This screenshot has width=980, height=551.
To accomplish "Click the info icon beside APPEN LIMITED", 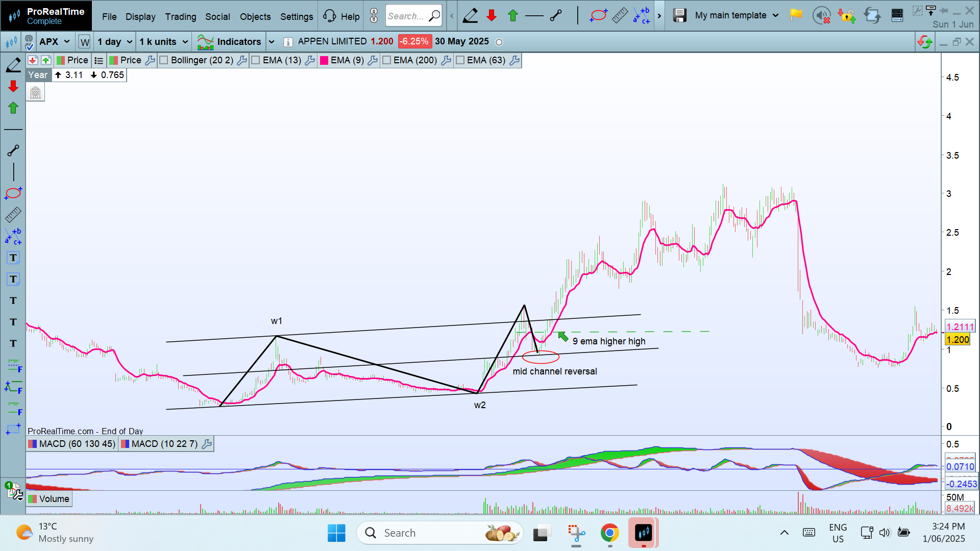I will [x=288, y=42].
